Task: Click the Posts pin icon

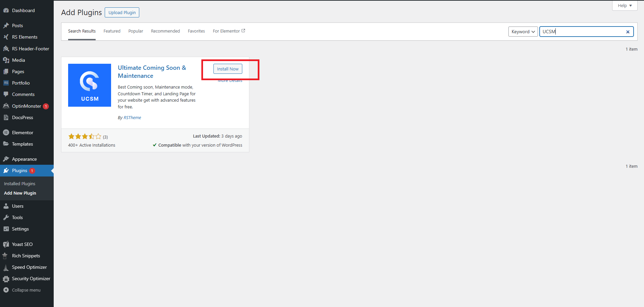Action: [6, 25]
